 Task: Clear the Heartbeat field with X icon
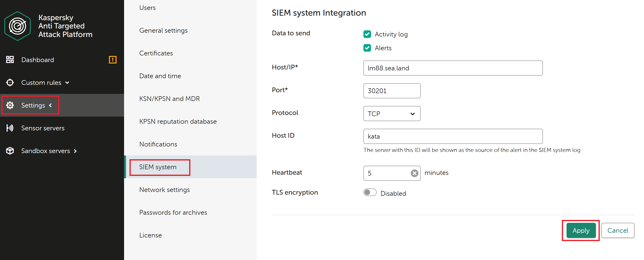tap(414, 173)
